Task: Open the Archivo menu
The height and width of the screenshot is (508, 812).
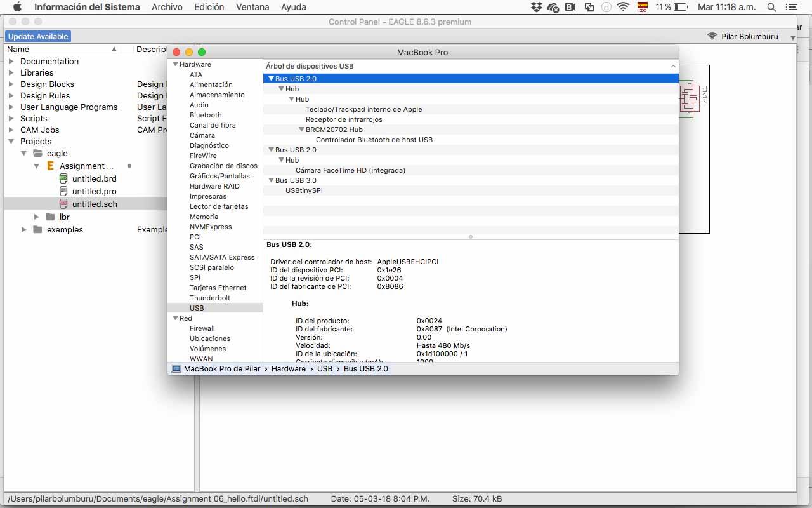Action: coord(167,7)
